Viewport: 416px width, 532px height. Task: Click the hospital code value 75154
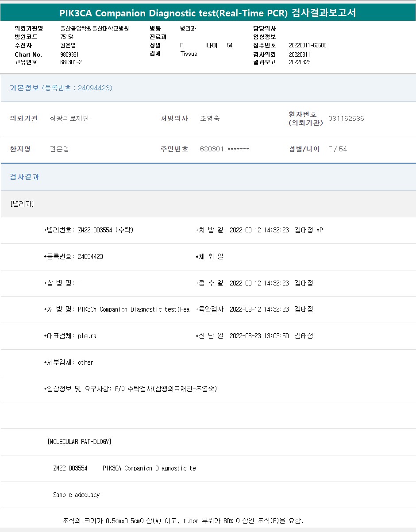pos(67,37)
